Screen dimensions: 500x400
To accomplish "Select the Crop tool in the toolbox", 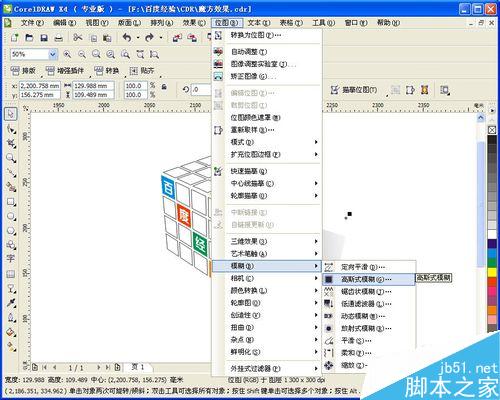I will (11, 143).
